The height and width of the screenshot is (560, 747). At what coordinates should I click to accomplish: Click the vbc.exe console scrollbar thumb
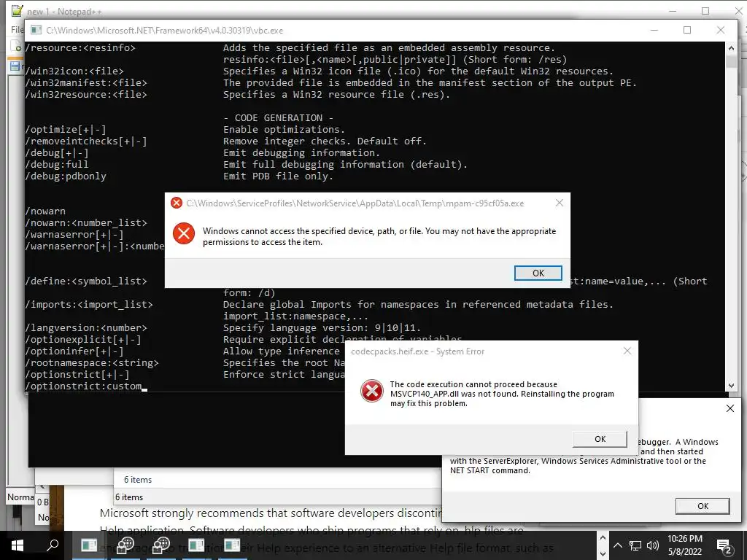pyautogui.click(x=731, y=61)
